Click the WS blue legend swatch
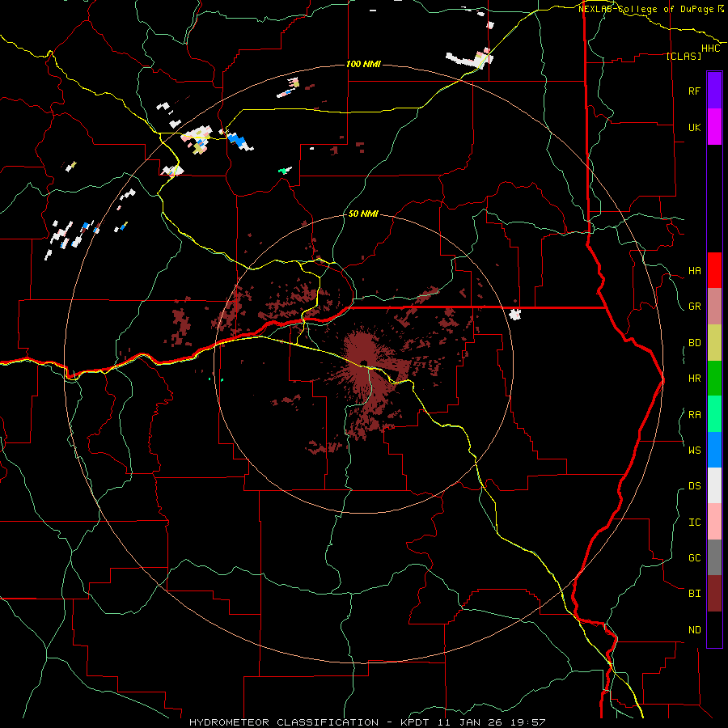728x728 pixels. tap(714, 450)
